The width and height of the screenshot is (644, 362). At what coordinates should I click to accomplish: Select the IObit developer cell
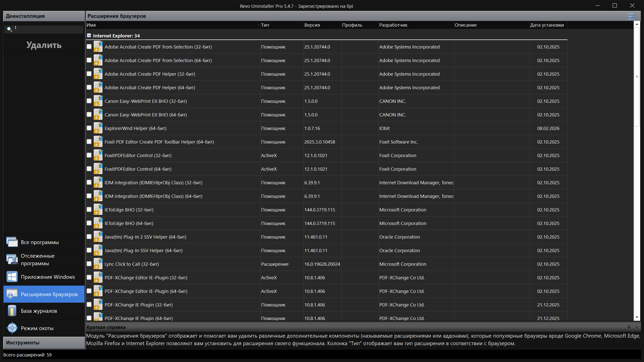[384, 128]
